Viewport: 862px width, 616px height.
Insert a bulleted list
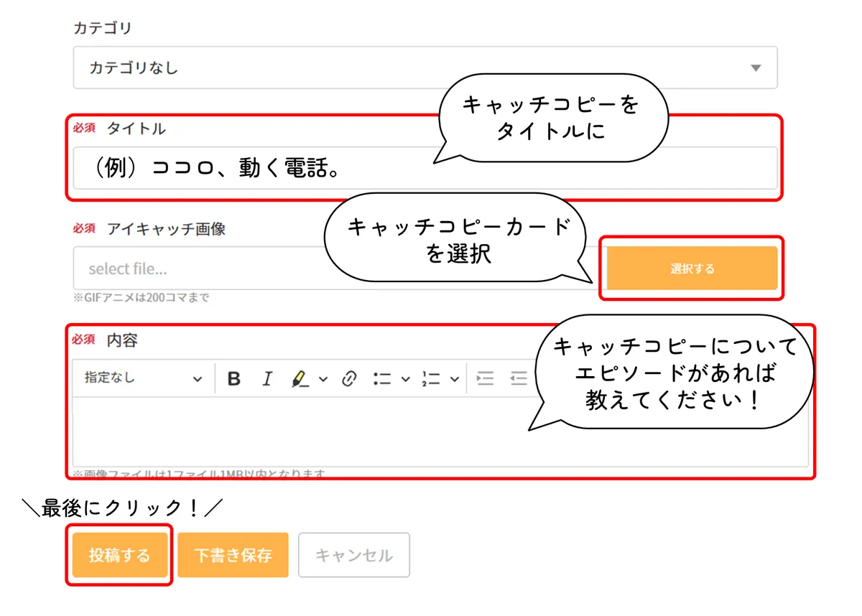point(382,379)
